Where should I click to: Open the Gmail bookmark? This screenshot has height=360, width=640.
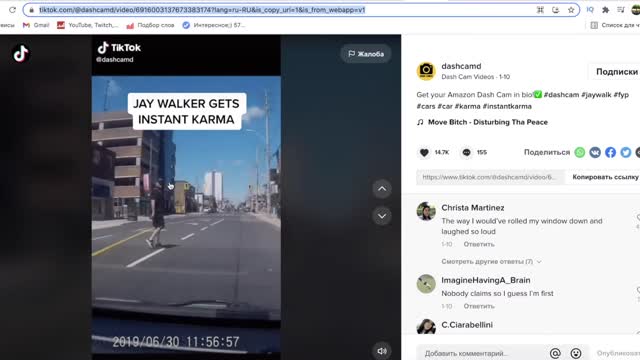(x=36, y=25)
